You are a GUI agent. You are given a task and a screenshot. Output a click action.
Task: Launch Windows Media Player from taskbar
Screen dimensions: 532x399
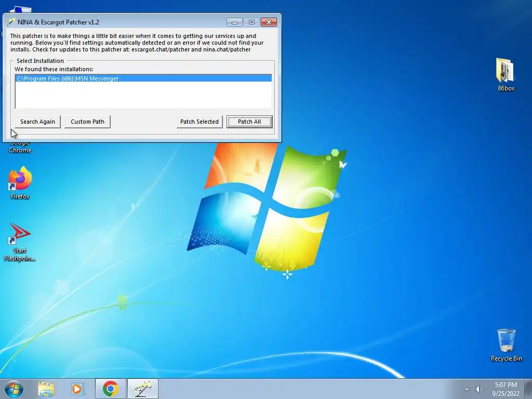[x=77, y=389]
